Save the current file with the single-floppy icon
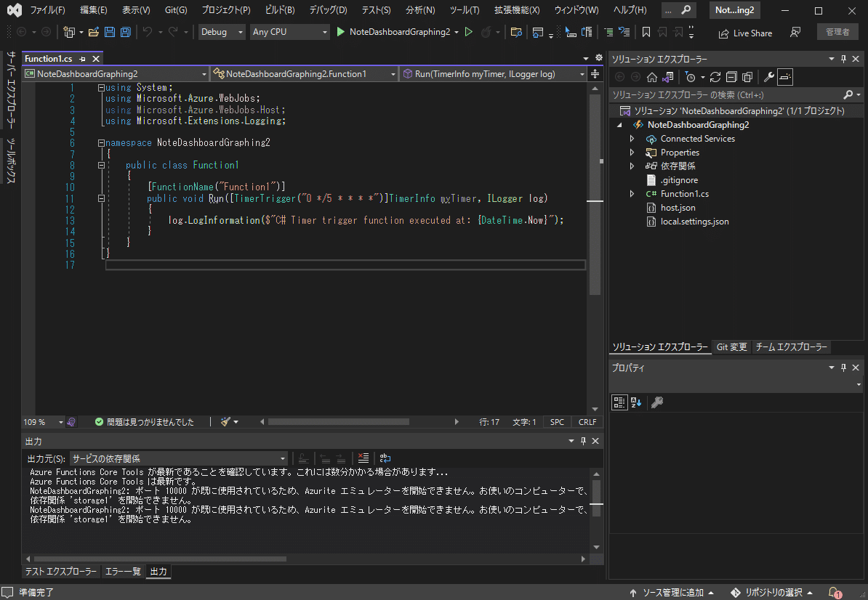 110,32
